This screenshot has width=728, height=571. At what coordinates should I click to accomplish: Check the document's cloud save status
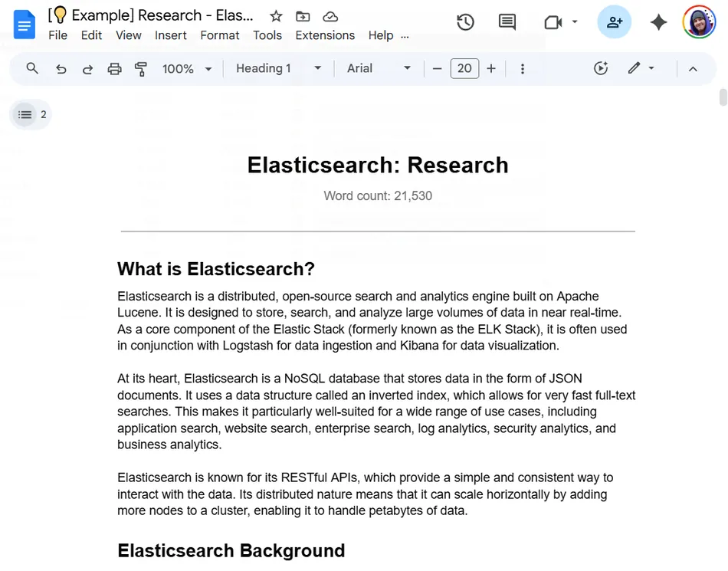pos(330,15)
